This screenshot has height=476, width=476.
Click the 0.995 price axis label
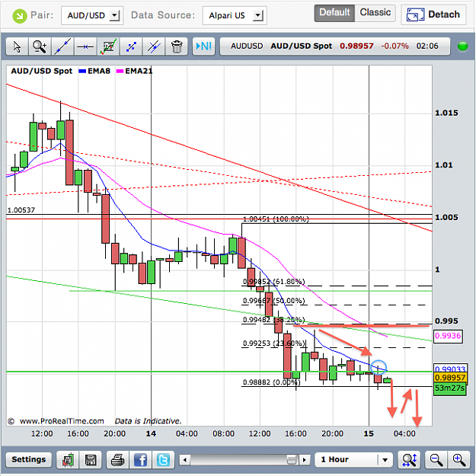click(x=446, y=321)
